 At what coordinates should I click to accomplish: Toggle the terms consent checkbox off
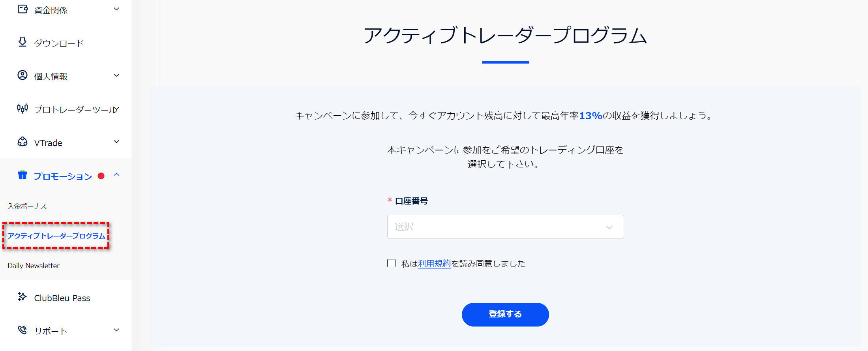(x=391, y=263)
